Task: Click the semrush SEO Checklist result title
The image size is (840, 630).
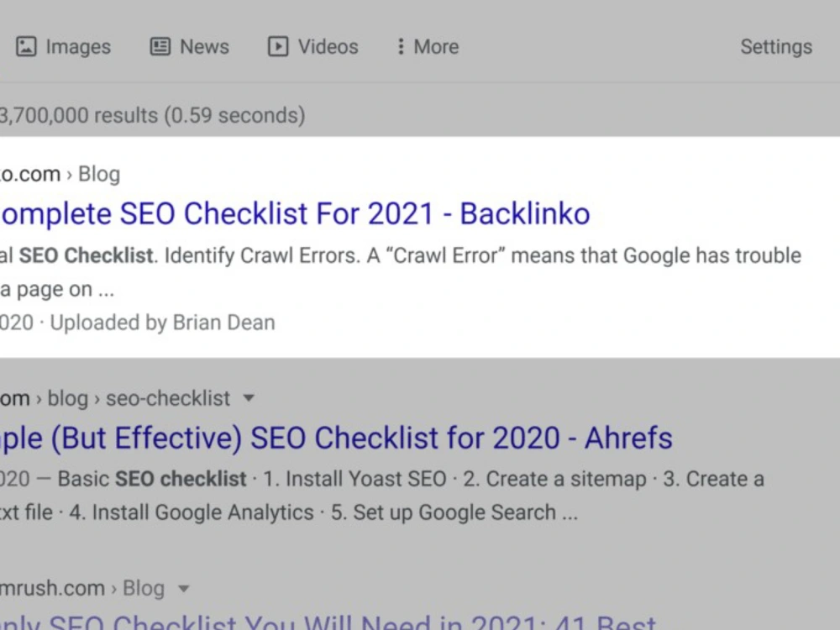Action: (328, 622)
